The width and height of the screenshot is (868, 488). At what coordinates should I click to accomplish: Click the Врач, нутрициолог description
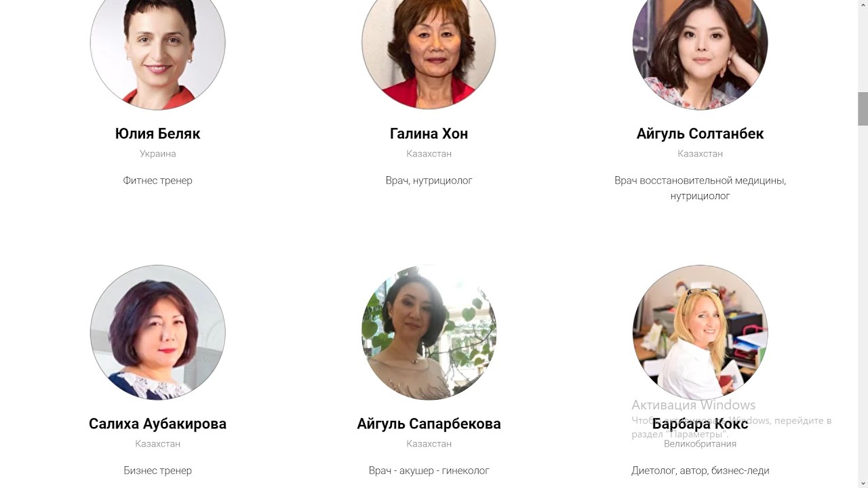click(429, 180)
